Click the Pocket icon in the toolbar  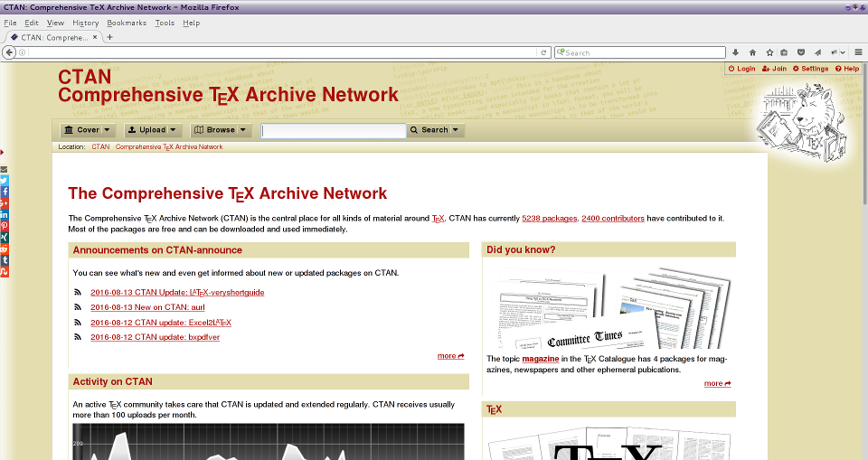pyautogui.click(x=800, y=52)
